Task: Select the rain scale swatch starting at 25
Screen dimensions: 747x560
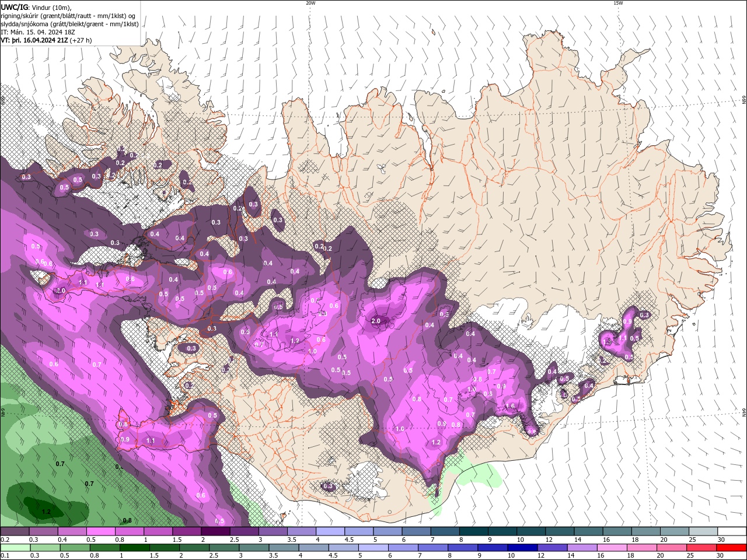Action: pyautogui.click(x=701, y=548)
